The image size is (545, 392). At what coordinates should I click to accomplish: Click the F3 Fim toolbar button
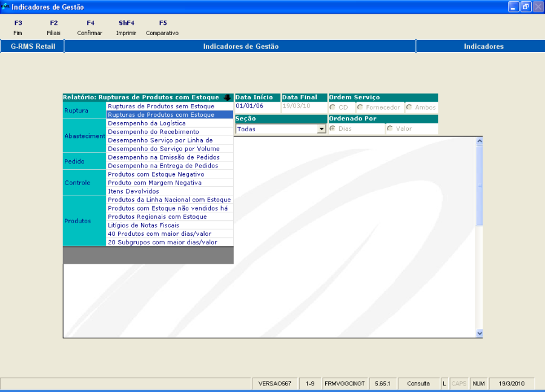tap(18, 28)
